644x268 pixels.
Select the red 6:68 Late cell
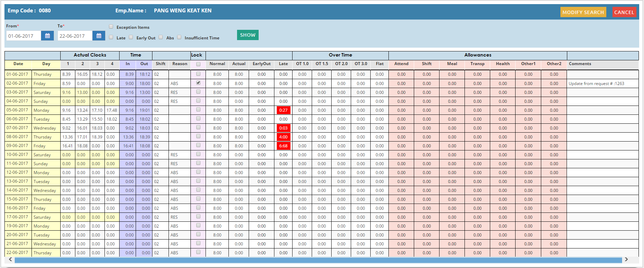[x=283, y=146]
